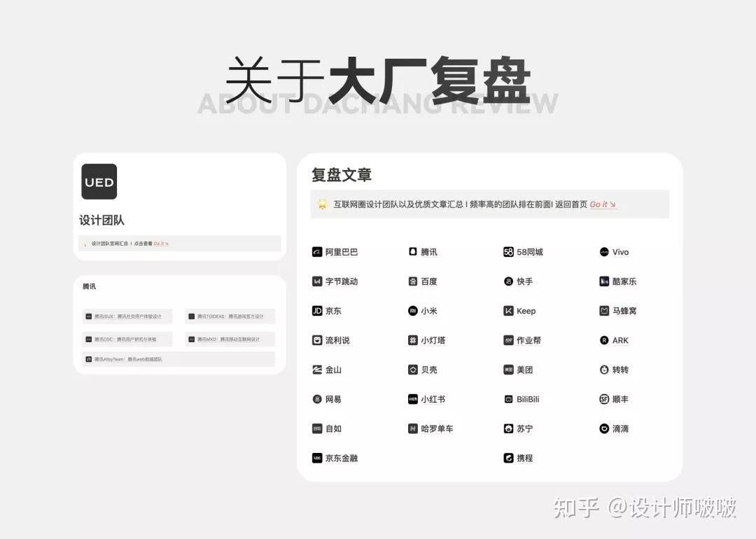This screenshot has height=539, width=756.
Task: Click the 复盘文章 heading
Action: coord(342,174)
